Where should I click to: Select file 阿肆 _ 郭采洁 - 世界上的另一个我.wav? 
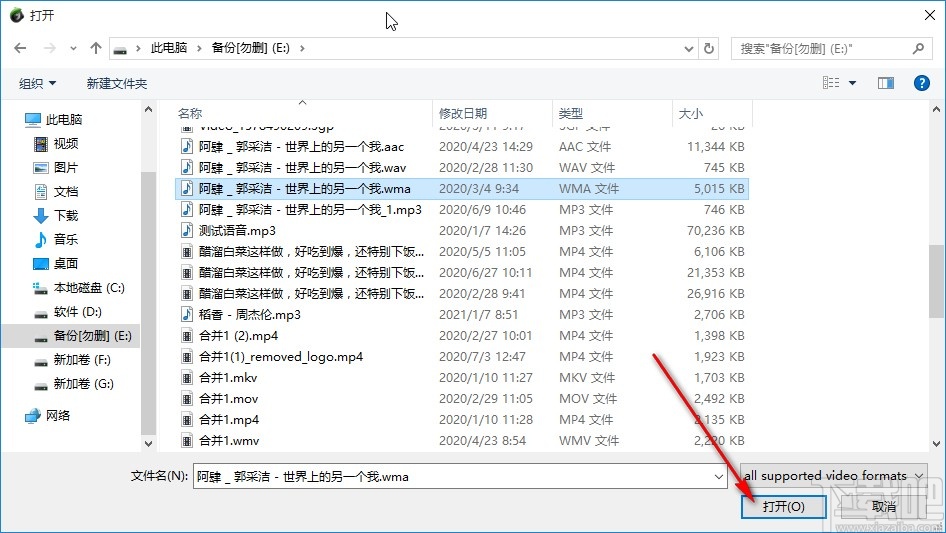click(462, 168)
